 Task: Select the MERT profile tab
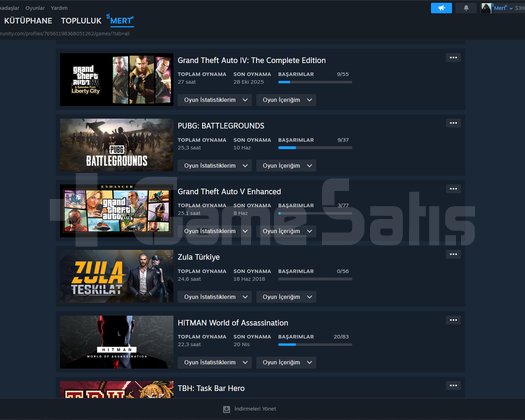[x=121, y=21]
